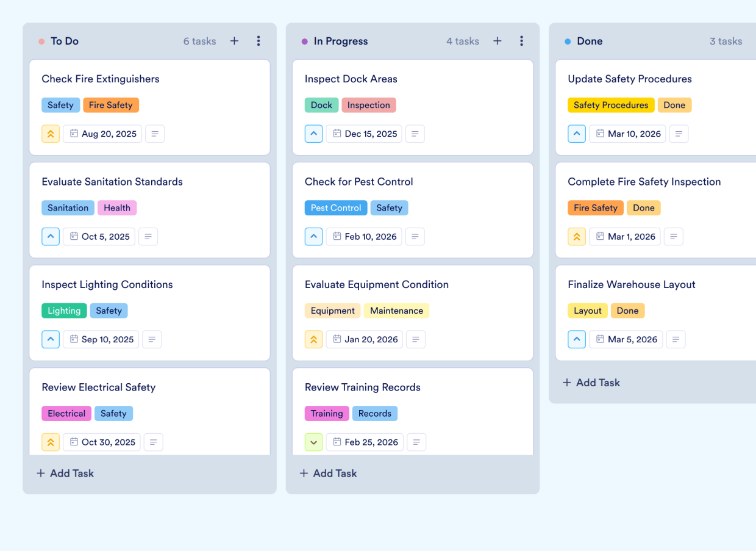
Task: Click the plus button in To Do column
Action: 234,41
